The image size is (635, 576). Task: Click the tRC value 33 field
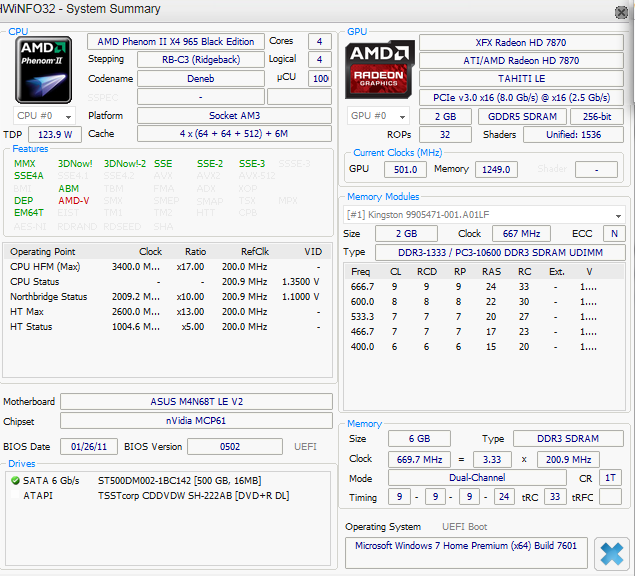pos(554,497)
